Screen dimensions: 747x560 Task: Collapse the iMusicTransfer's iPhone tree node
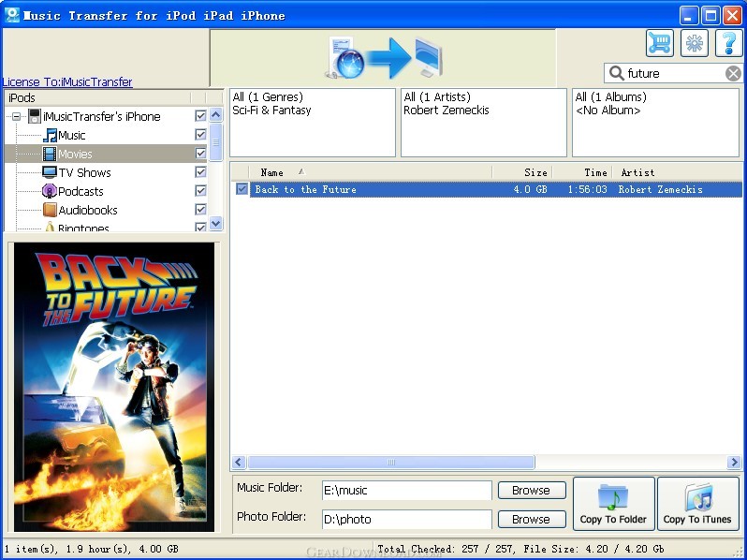coord(17,116)
